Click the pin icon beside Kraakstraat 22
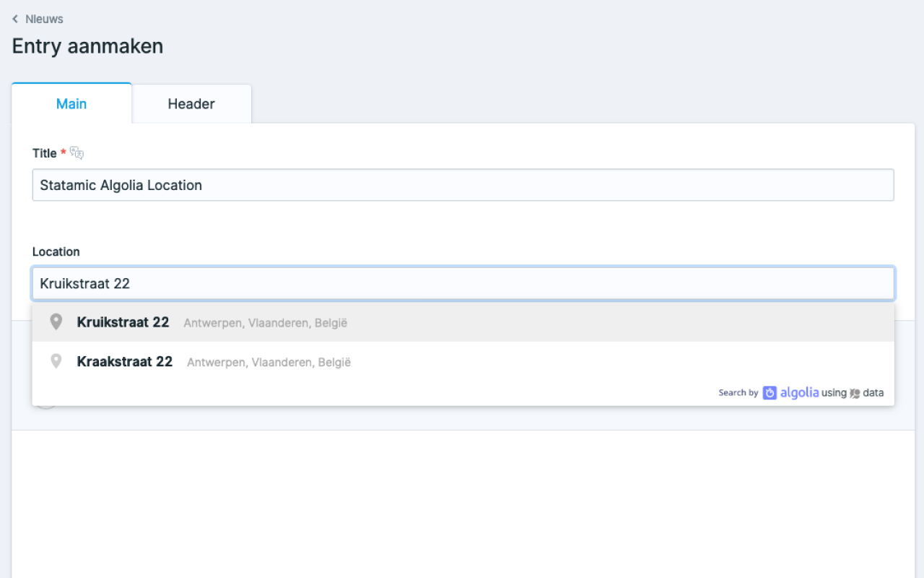The width and height of the screenshot is (924, 578). tap(56, 361)
